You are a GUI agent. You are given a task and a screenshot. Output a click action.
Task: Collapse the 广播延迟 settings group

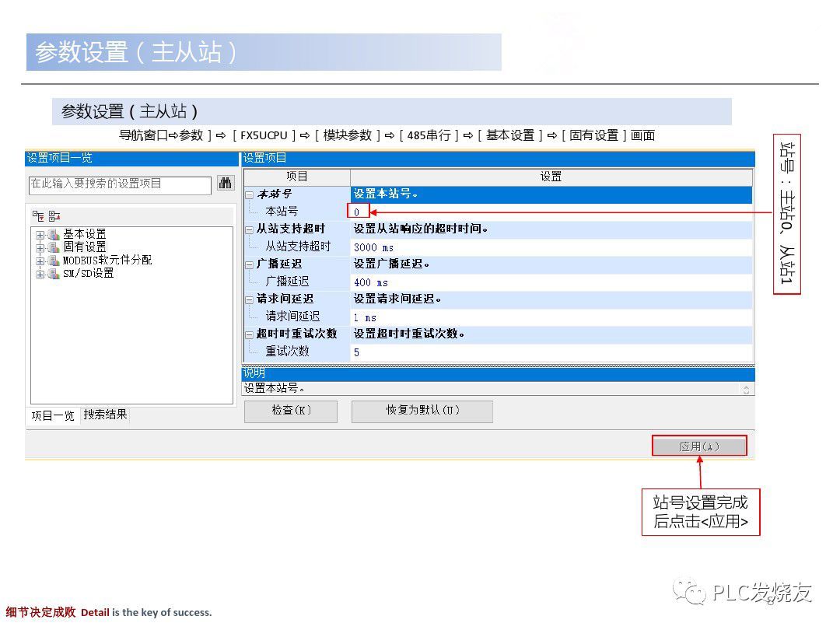249,264
